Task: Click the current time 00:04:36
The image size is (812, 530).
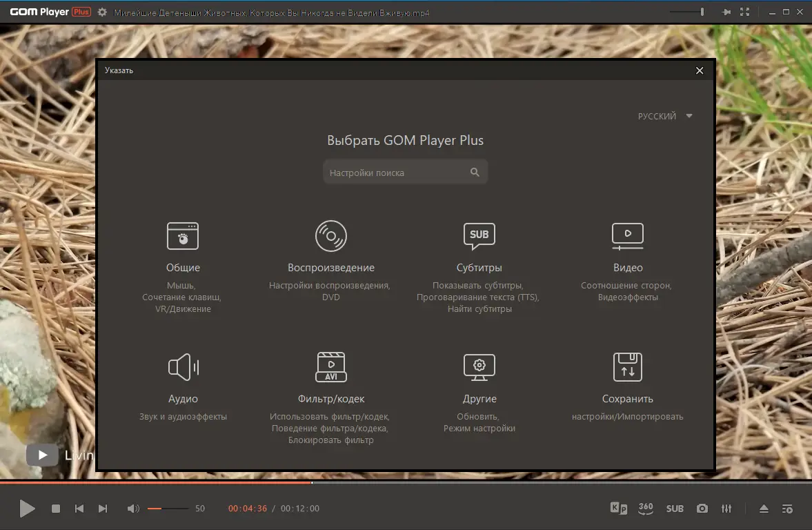Action: coord(248,509)
